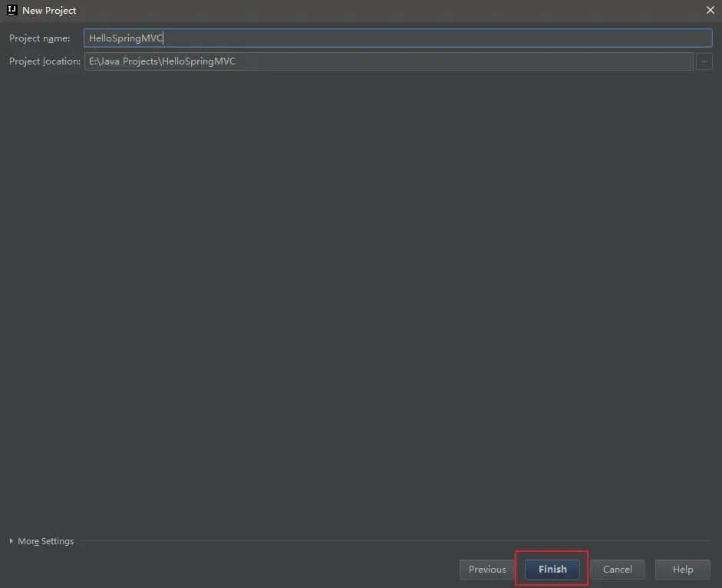Click the "Project name:" label
Viewport: 722px width, 588px height.
[x=40, y=38]
